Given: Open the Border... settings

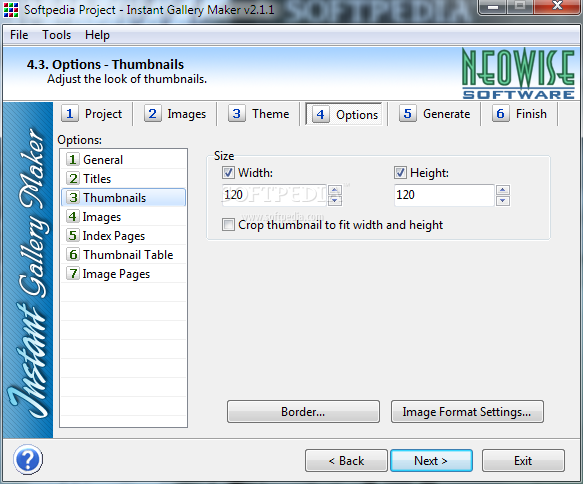Looking at the screenshot, I should (x=303, y=412).
